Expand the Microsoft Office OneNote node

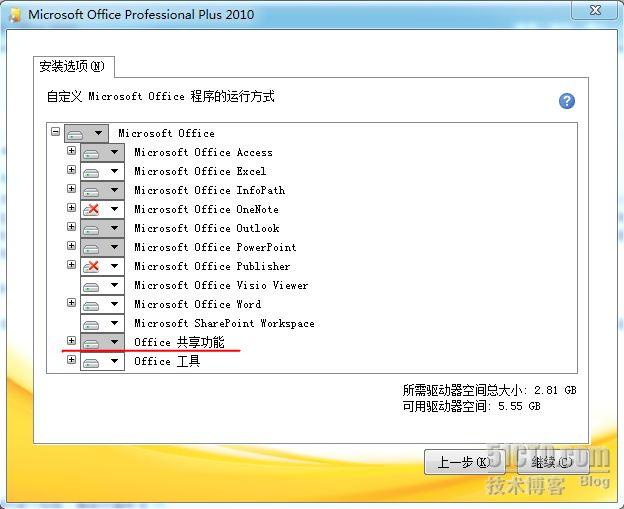[x=71, y=207]
